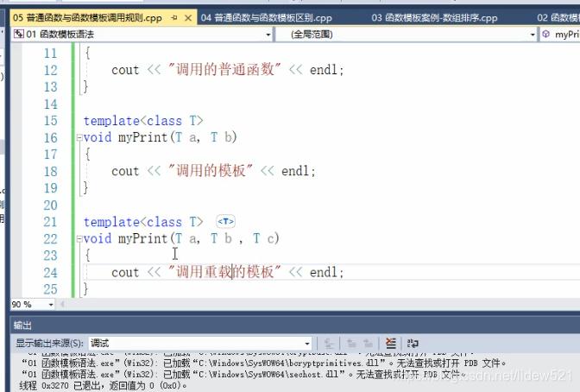Screen dimensions: 580x392
Task: Click the find message in code icon
Action: [x=329, y=343]
